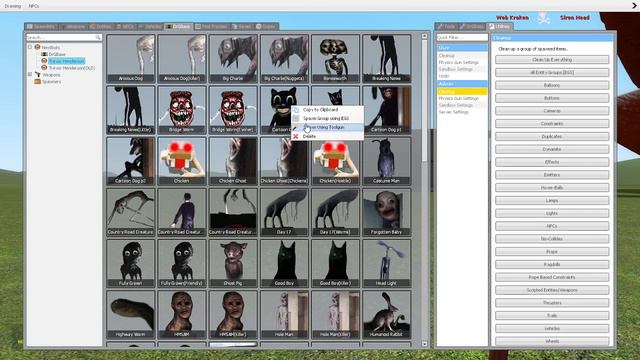Select the Big Charlie(Nuggets) spawn icon
640x360 pixels.
[284, 58]
